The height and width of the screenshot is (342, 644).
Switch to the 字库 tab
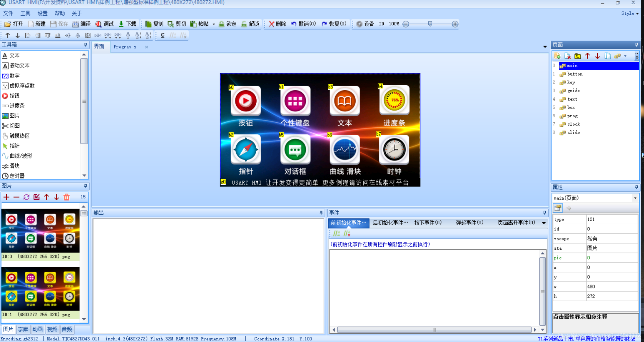tap(23, 329)
